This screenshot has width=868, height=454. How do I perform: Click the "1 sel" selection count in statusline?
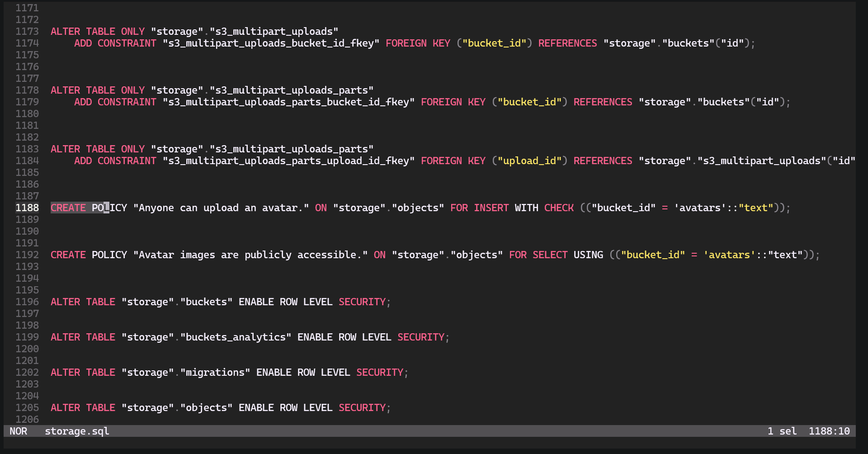782,431
